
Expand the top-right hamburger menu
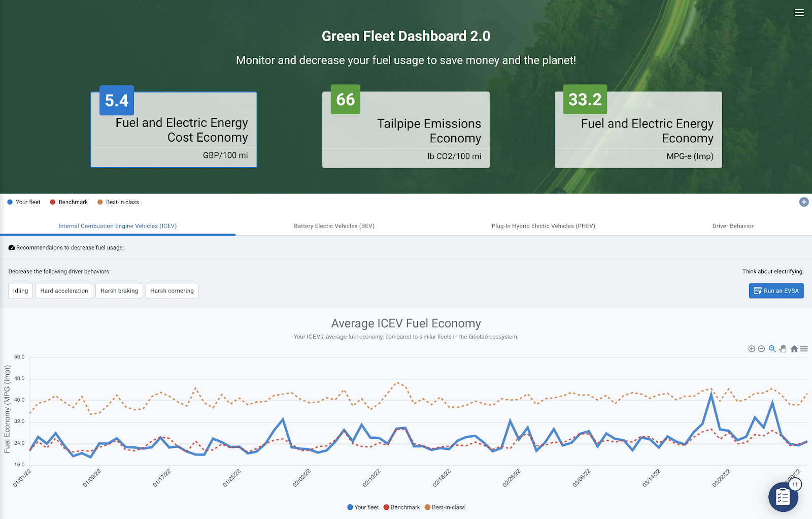[799, 13]
